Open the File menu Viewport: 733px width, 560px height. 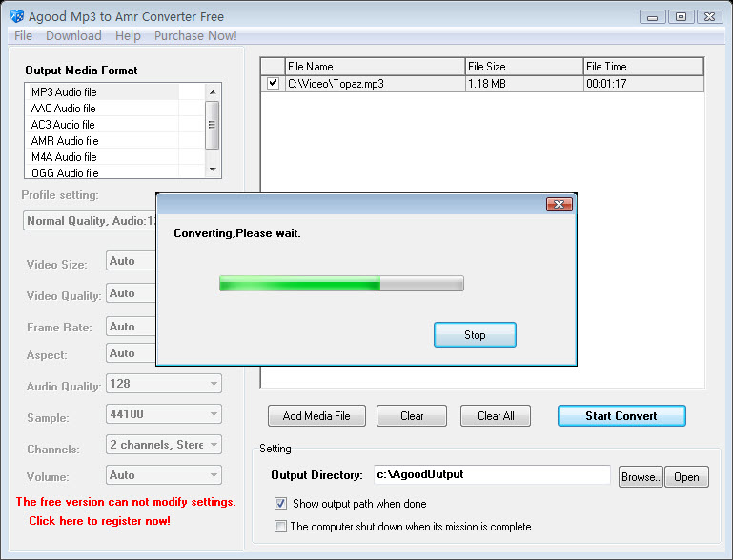(23, 36)
